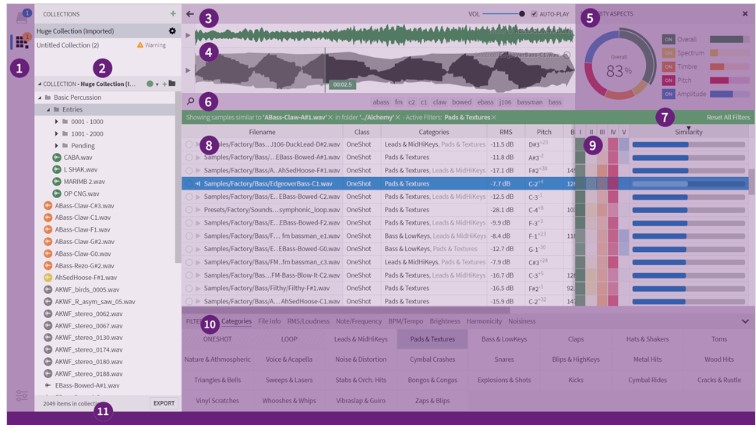Click the Warning icon next to Untitled Collection (2)
This screenshot has width=756, height=425.
(140, 45)
